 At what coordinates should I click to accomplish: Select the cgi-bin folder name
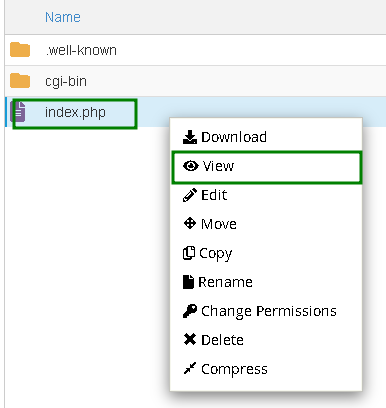[x=66, y=81]
